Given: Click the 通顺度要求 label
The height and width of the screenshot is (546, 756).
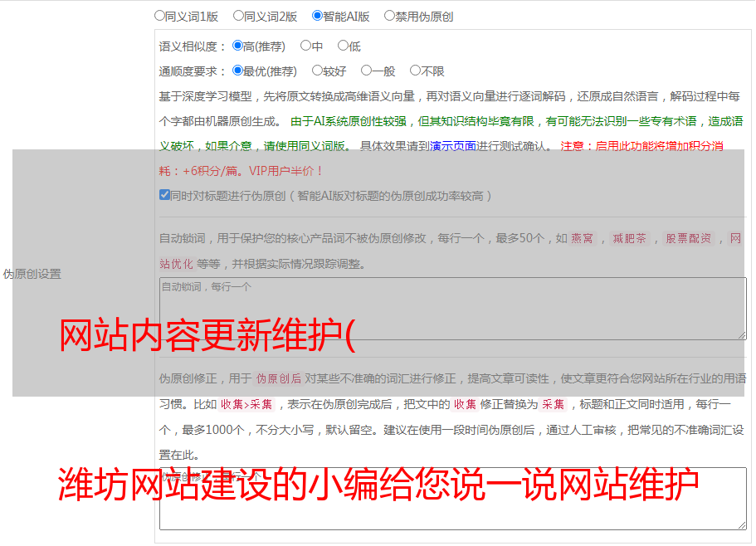Looking at the screenshot, I should (x=193, y=72).
